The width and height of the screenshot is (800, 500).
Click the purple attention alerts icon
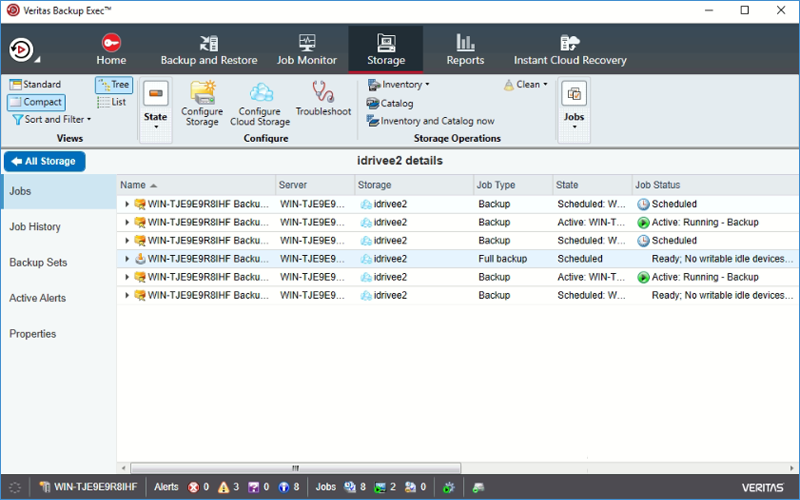click(x=254, y=487)
